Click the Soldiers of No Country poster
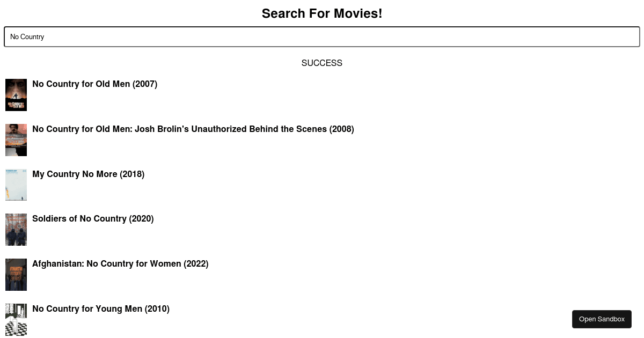 (16, 230)
